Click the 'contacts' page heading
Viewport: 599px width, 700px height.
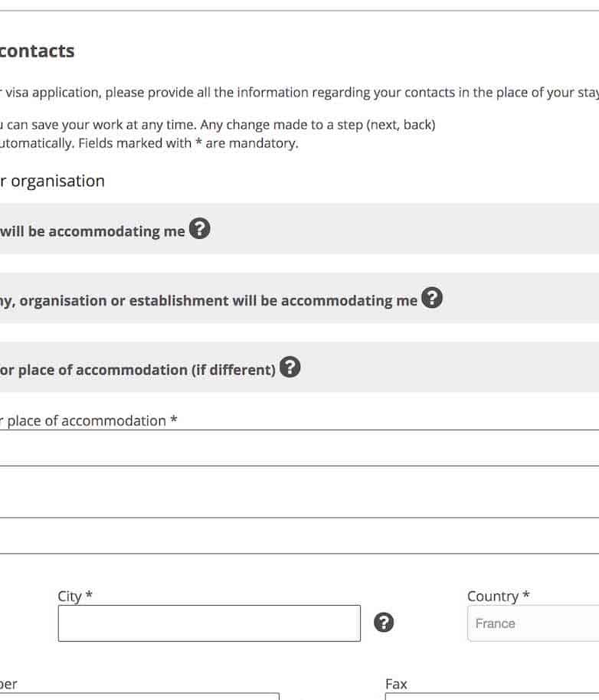click(37, 51)
